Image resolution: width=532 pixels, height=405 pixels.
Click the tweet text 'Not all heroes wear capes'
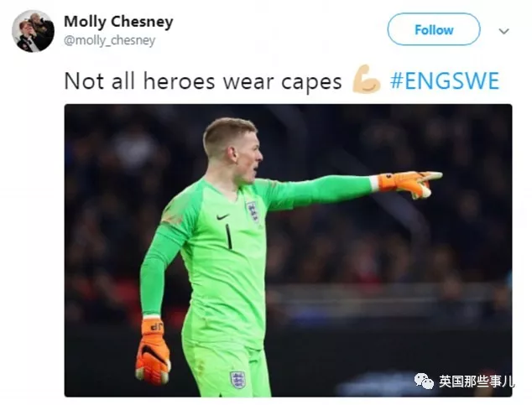click(202, 81)
